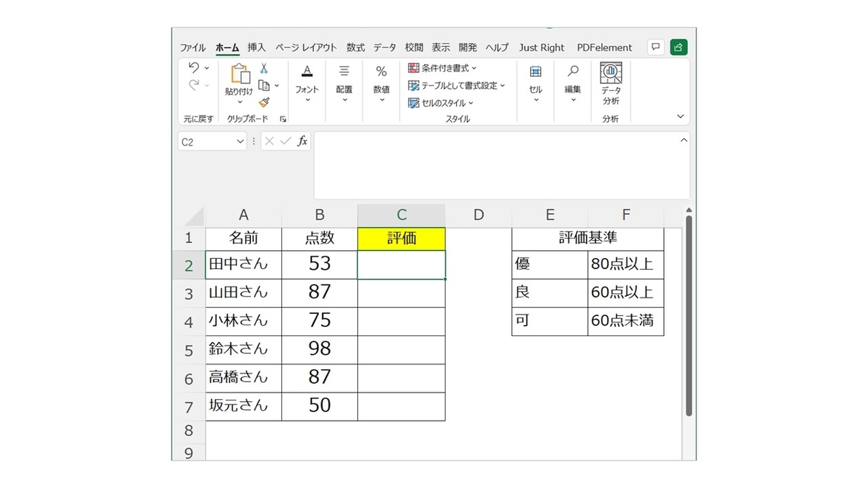Click the Insert Function fx icon
The width and height of the screenshot is (868, 488).
(302, 142)
